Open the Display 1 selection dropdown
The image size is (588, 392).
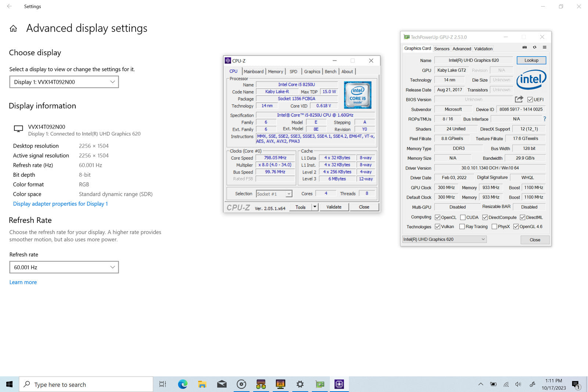pos(64,82)
